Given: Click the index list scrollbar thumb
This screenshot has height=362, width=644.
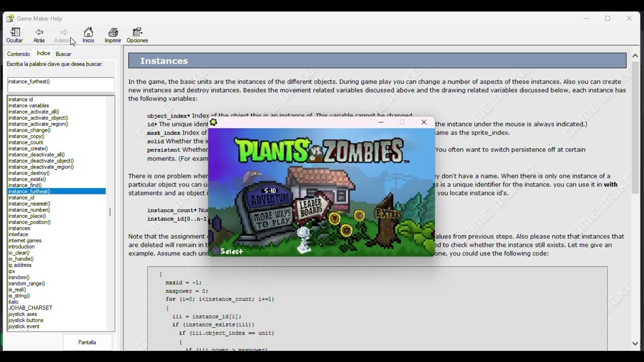Looking at the screenshot, I should (110, 212).
